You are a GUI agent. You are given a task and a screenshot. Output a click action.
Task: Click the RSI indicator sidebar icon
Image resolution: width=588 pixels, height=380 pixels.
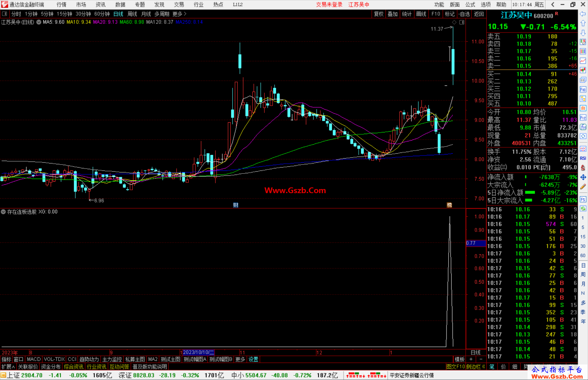[x=583, y=158]
